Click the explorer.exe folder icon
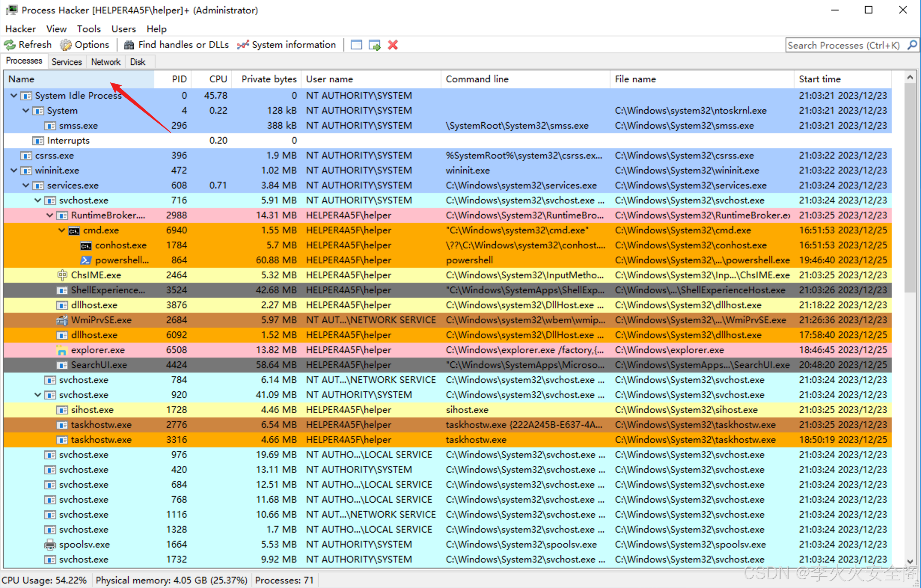Image resolution: width=921 pixels, height=588 pixels. point(62,350)
